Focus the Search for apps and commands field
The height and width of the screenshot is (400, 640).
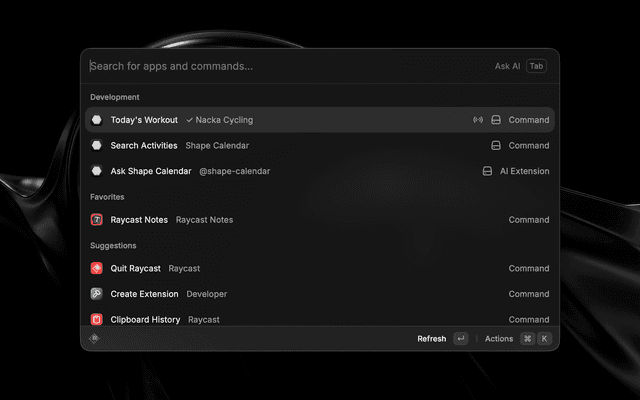[280, 66]
